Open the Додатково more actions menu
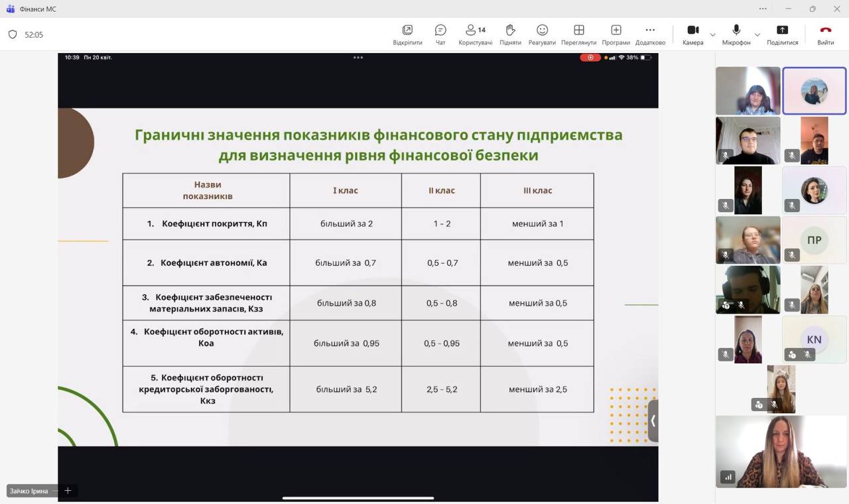This screenshot has height=504, width=849. 650,34
